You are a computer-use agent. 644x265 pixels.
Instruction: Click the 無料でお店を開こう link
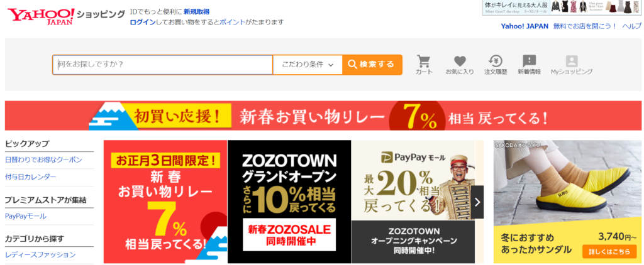click(x=585, y=26)
